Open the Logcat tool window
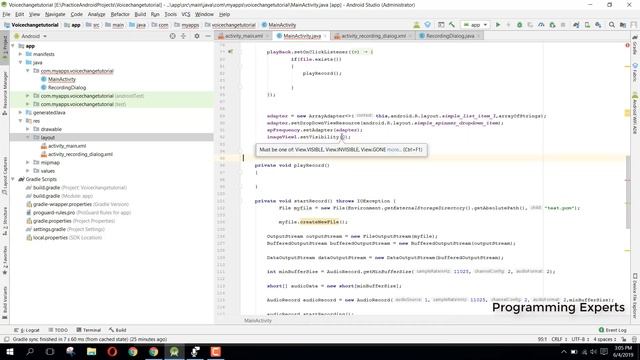Image resolution: width=640 pixels, height=360 pixels. pos(27,330)
